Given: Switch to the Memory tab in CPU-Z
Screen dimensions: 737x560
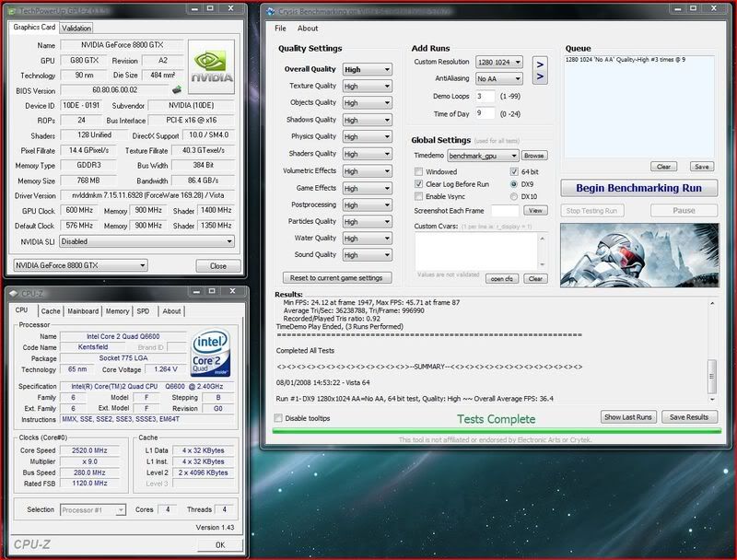Looking at the screenshot, I should pos(117,311).
